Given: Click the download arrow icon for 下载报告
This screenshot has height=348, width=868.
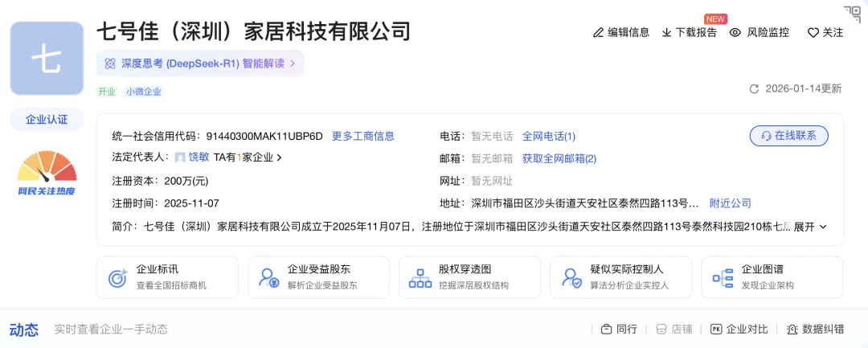Looking at the screenshot, I should tap(666, 33).
